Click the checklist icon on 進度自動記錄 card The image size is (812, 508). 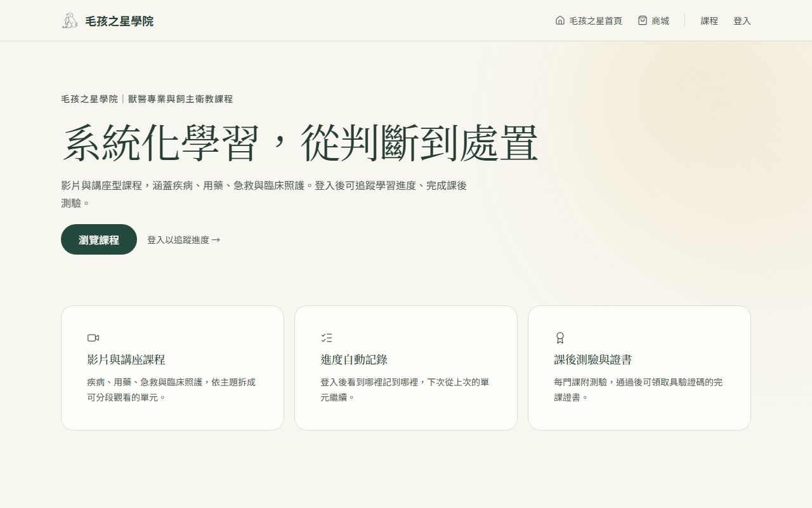[327, 338]
